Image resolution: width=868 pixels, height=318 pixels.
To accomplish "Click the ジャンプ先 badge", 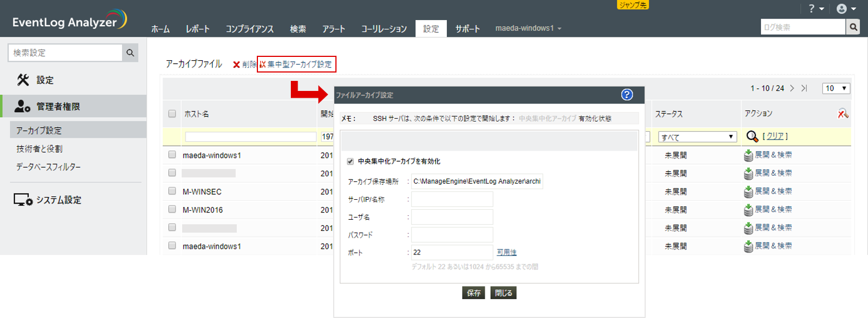I will 633,4.
